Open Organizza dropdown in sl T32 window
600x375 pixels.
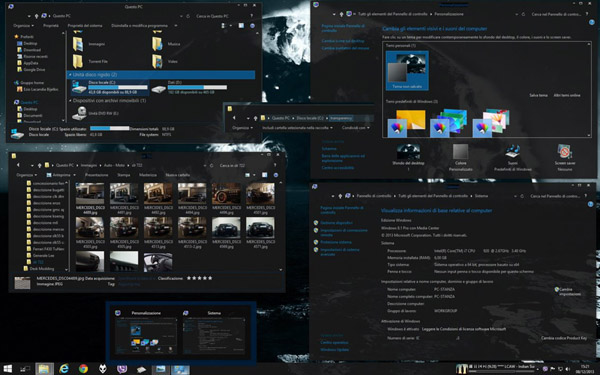(x=26, y=175)
